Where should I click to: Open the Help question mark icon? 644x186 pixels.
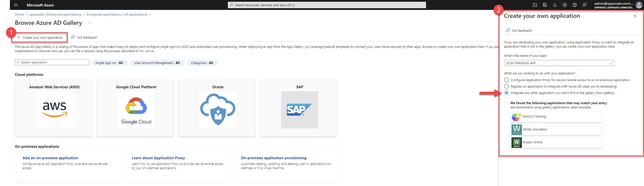click(575, 5)
